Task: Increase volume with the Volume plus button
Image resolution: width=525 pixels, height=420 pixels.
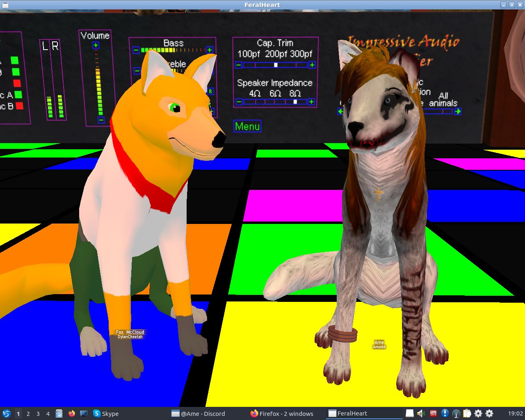Action: pos(96,45)
